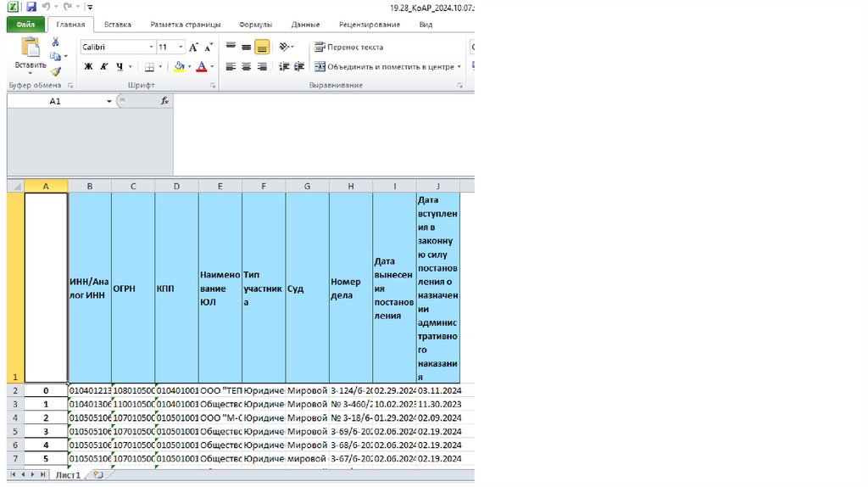
Task: Click Перенос текста wrap text button
Action: [348, 48]
